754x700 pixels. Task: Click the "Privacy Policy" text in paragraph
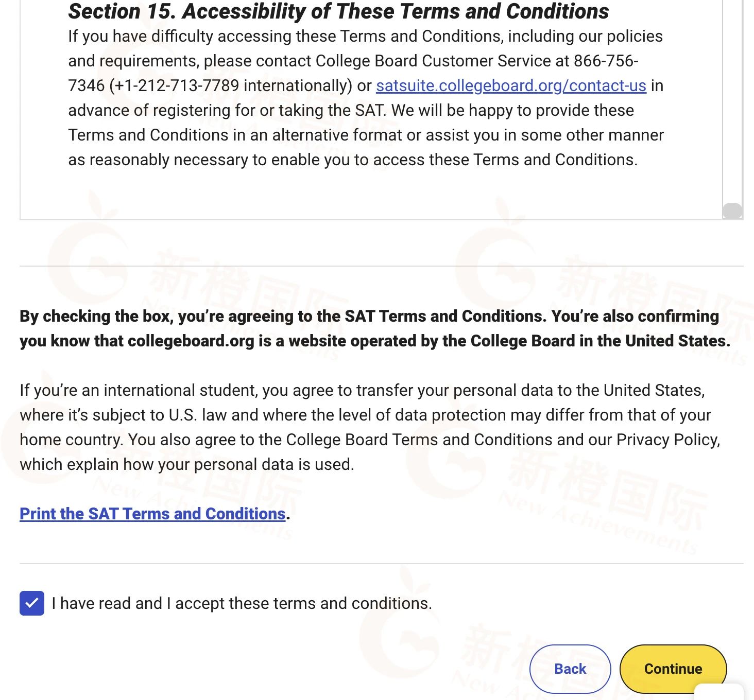[667, 440]
